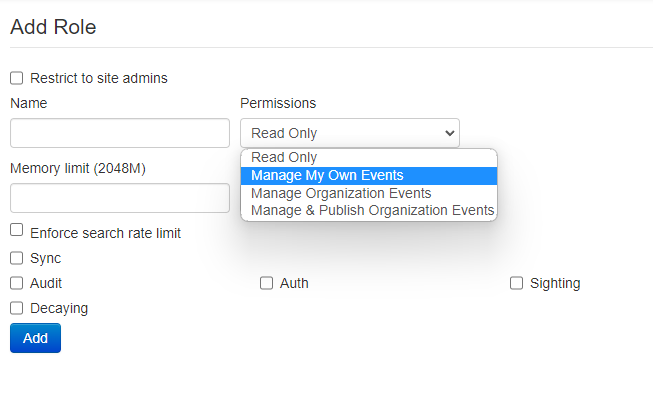
Task: Check the Sync permission box
Action: click(17, 258)
